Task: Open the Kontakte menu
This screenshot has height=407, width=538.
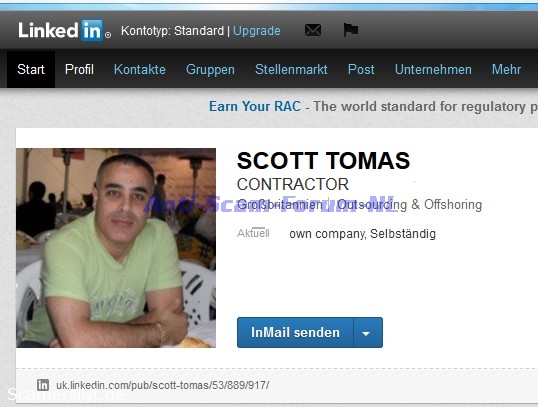Action: tap(140, 69)
